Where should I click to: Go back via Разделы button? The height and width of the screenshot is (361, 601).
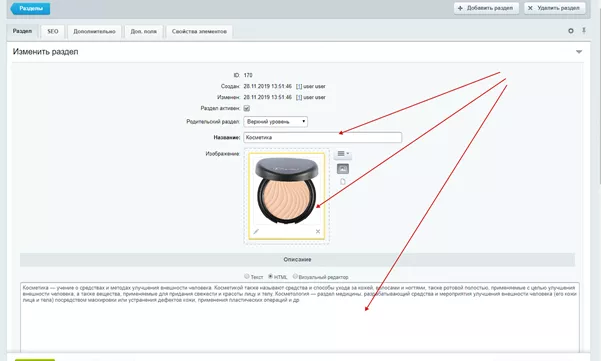pyautogui.click(x=30, y=8)
